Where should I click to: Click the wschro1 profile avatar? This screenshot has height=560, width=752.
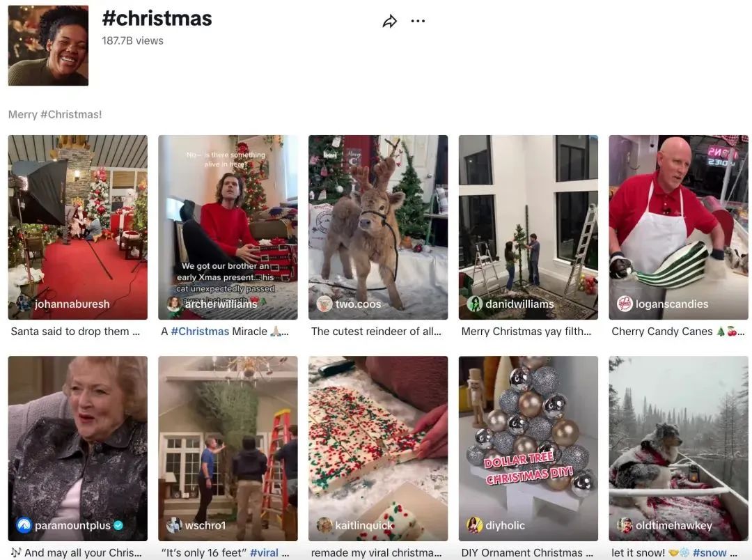click(174, 525)
